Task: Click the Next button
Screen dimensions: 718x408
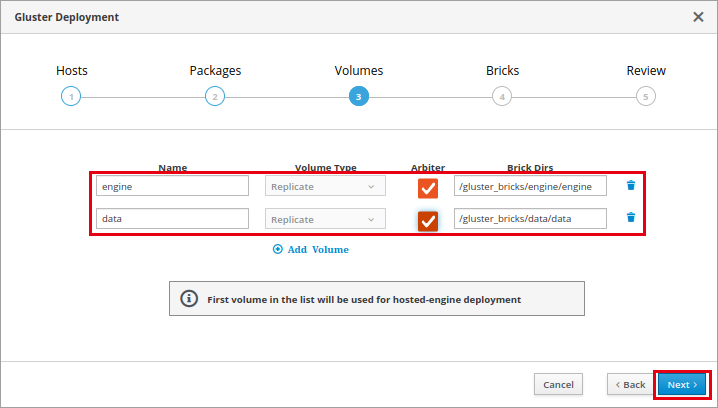Action: click(682, 385)
